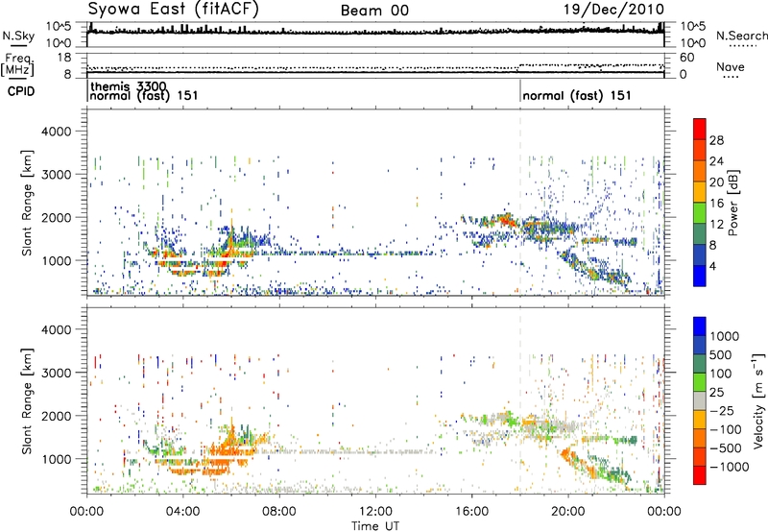
Task: Click the '60' Nave axis tick
Action: pyautogui.click(x=686, y=58)
